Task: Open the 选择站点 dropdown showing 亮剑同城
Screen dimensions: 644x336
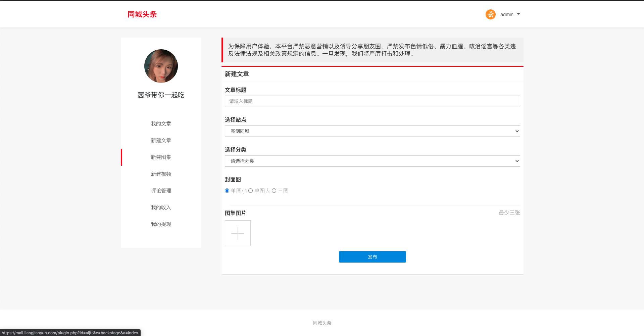Action: click(x=372, y=131)
